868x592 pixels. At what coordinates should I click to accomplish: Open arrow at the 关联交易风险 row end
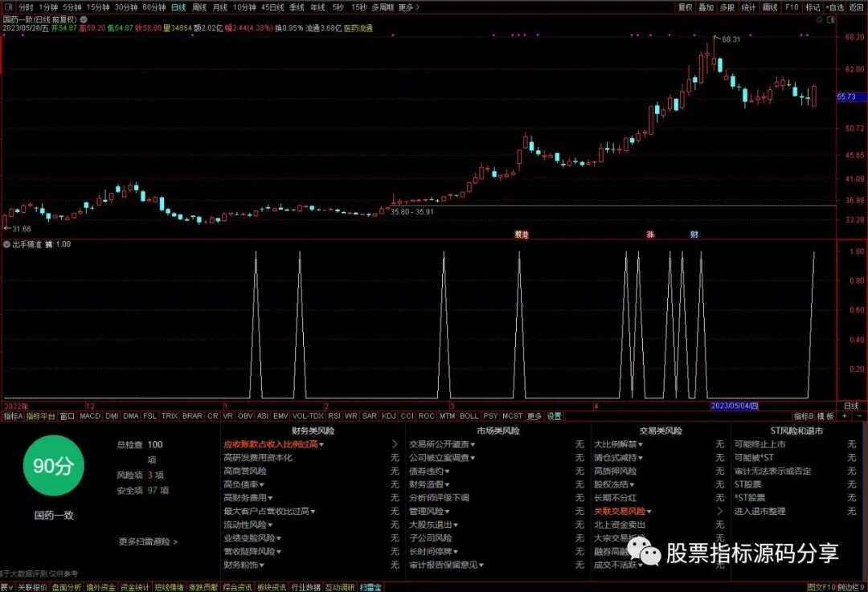click(x=719, y=511)
